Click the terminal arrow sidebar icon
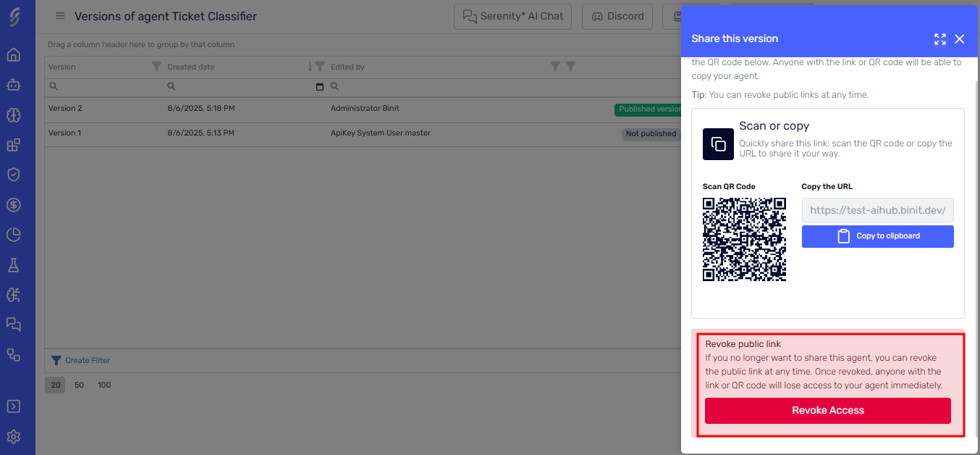This screenshot has width=980, height=455. [14, 406]
